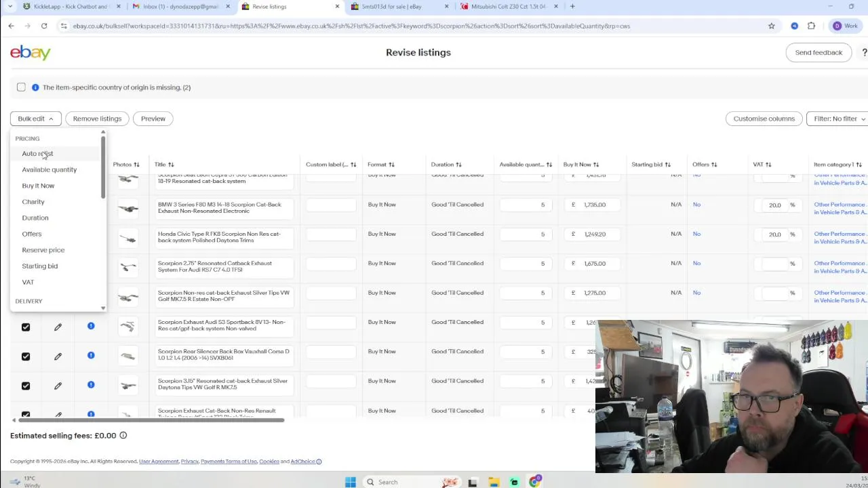
Task: Sort by the Offers column arrows
Action: (x=714, y=165)
